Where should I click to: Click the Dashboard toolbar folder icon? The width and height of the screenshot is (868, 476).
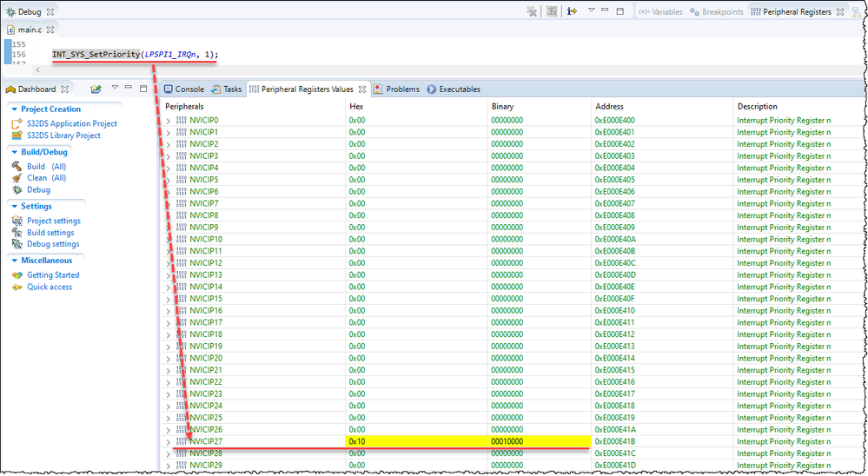(96, 89)
